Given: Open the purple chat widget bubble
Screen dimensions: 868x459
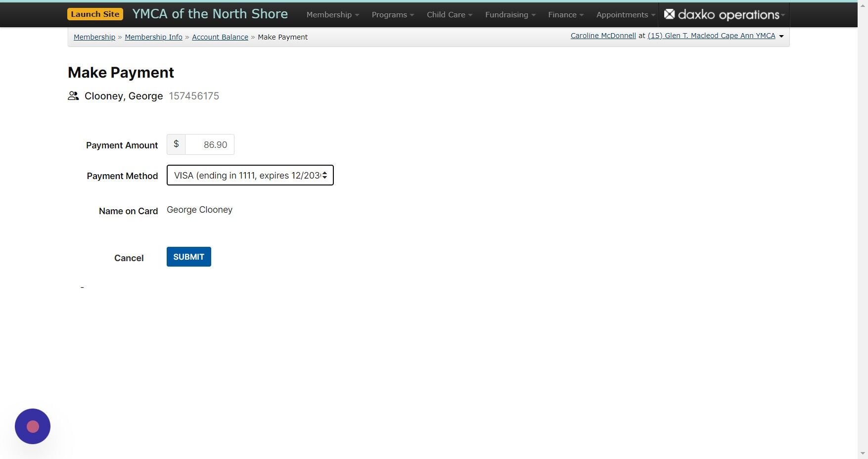Looking at the screenshot, I should coord(32,426).
